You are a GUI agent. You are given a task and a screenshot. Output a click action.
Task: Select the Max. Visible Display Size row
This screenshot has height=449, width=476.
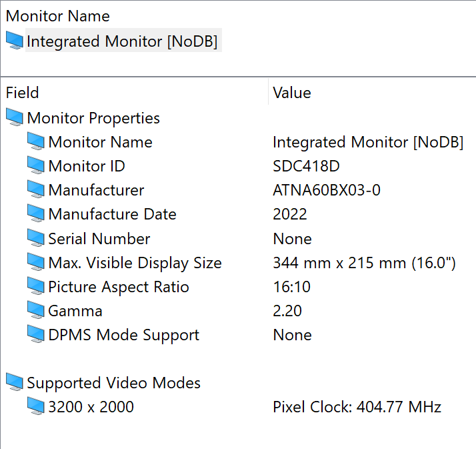tap(135, 263)
